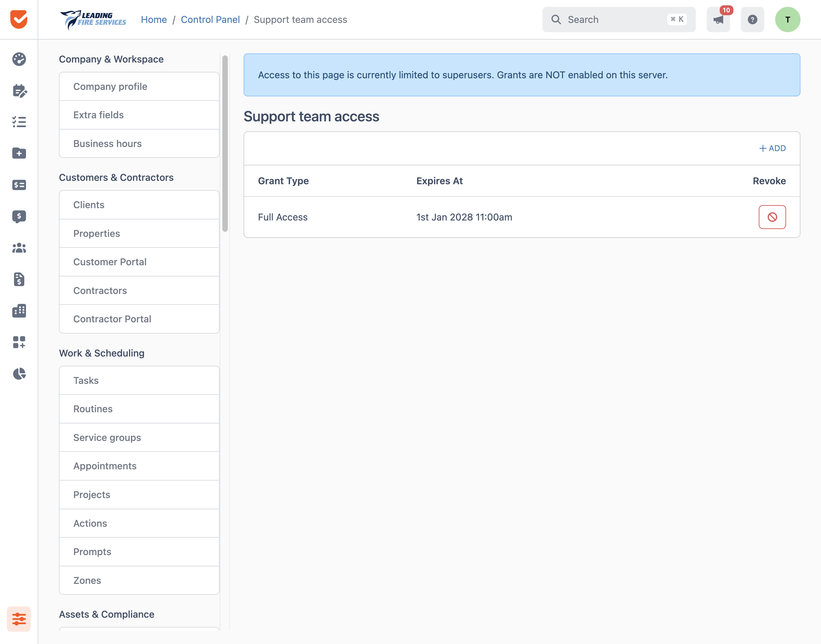Open the dollar document icon in sidebar
821x644 pixels.
click(x=19, y=279)
